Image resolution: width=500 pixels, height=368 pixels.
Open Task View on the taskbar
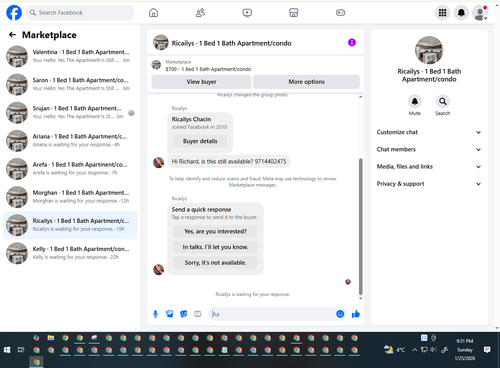coord(21,350)
